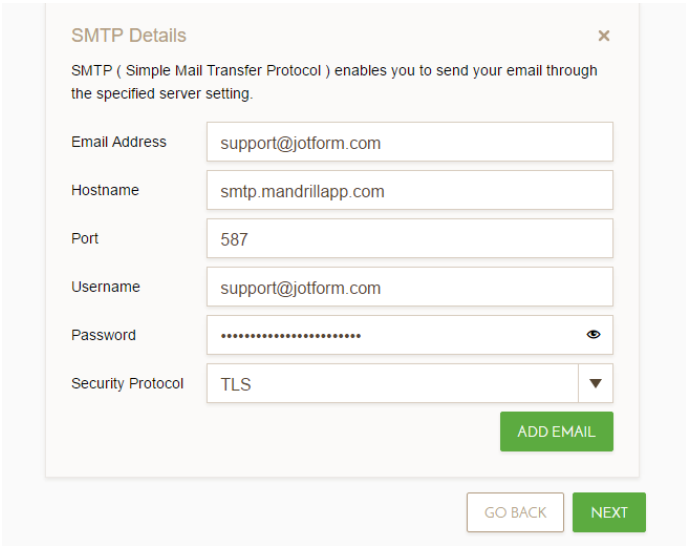Click the GO BACK button
Screen dimensions: 686x546
515,512
